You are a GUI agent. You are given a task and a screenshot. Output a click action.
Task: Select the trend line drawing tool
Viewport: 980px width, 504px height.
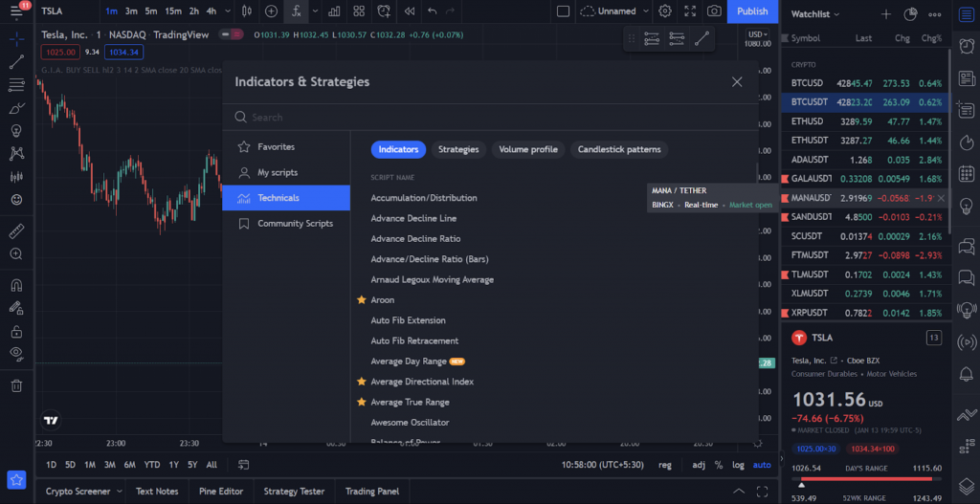17,61
